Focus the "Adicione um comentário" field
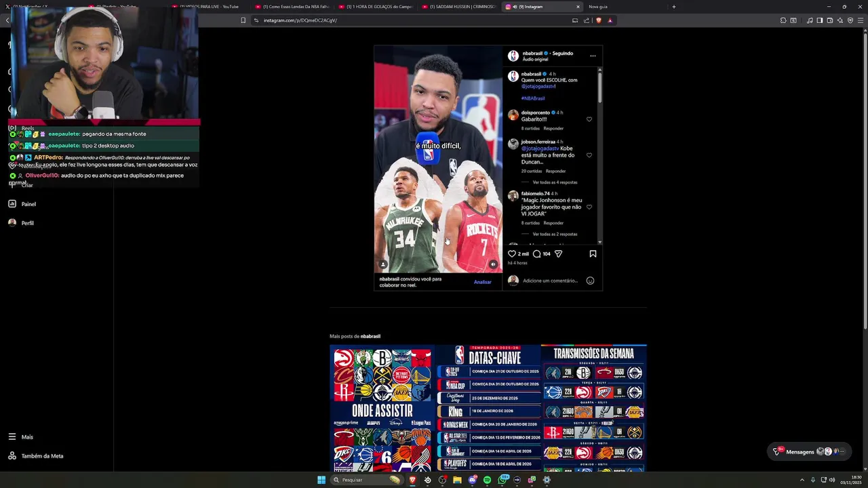Screen dimensions: 868x488 551,281
